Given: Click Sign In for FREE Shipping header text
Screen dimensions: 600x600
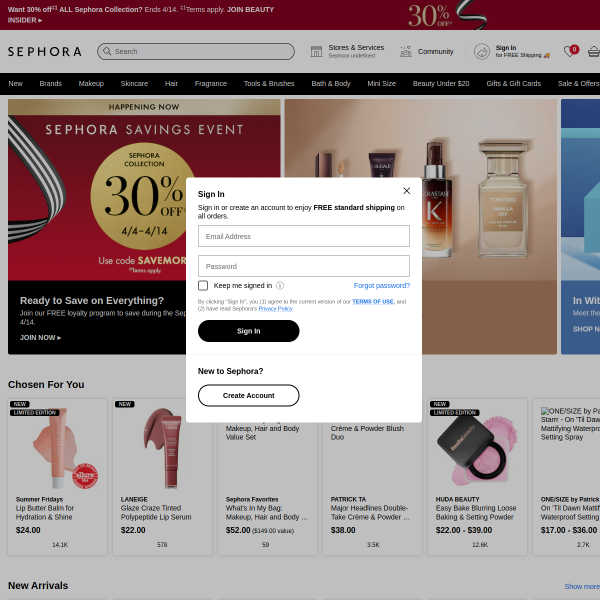Looking at the screenshot, I should [522, 51].
